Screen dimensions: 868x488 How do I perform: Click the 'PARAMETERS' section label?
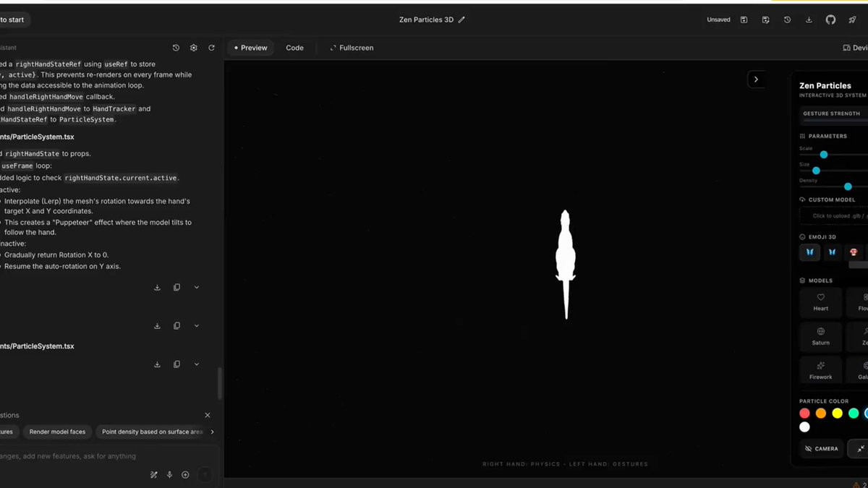(827, 136)
